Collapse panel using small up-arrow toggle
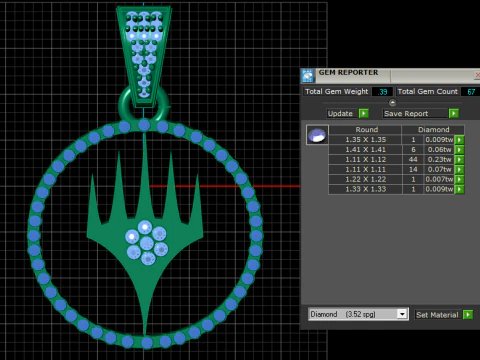Viewport: 480px width, 360px height. coord(392,102)
